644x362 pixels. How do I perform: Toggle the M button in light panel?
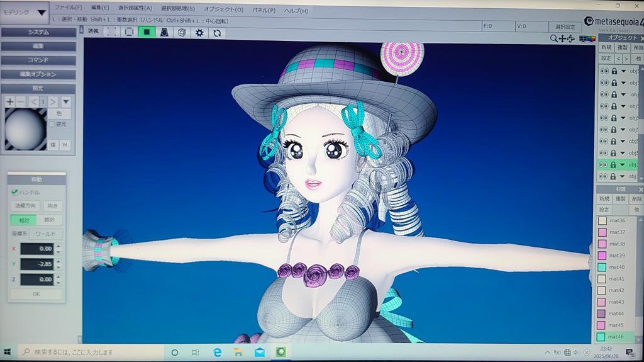point(65,145)
